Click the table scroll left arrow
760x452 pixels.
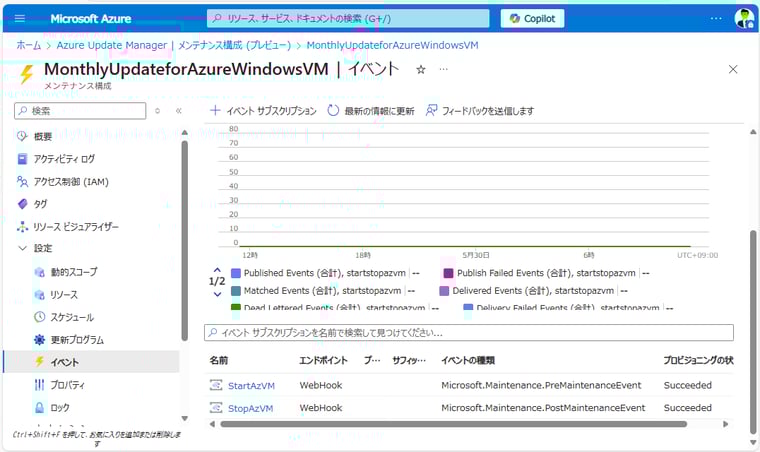click(212, 424)
